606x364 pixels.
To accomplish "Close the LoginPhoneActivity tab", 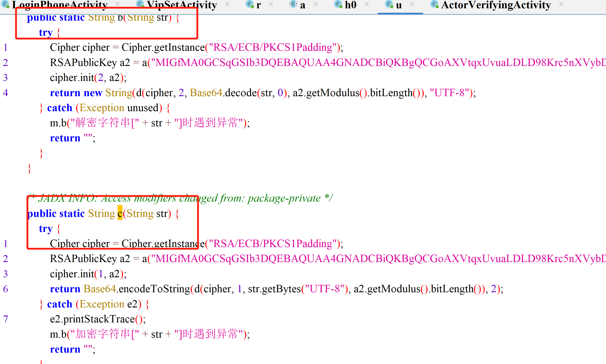I will click(x=118, y=4).
